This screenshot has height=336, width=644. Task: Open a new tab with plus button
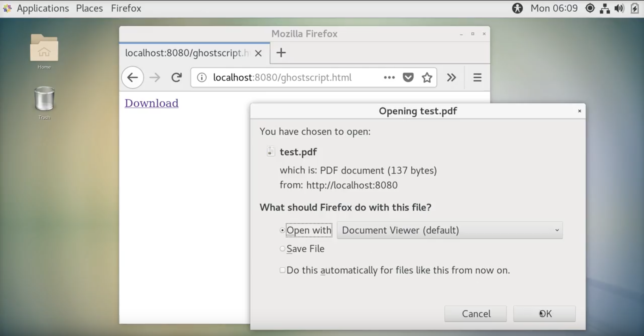(281, 53)
